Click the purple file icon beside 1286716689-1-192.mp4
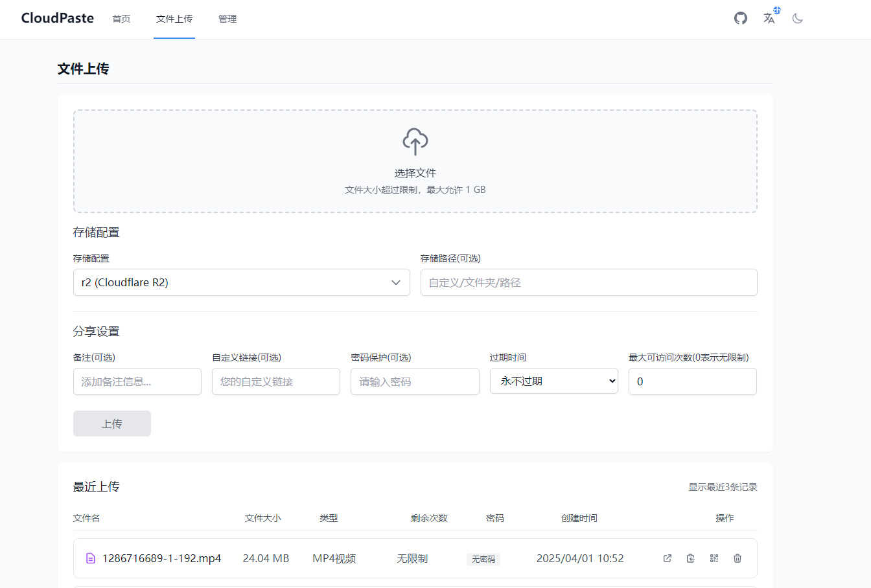 91,558
